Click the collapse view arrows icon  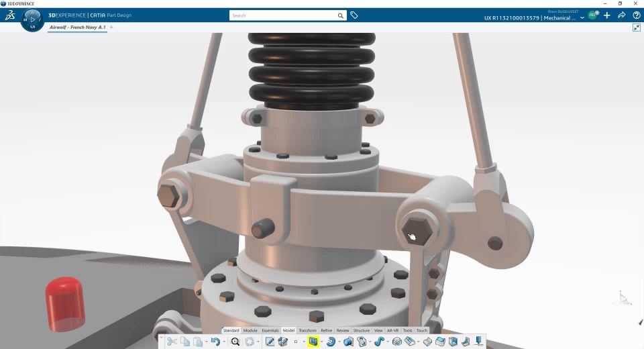coord(636,28)
